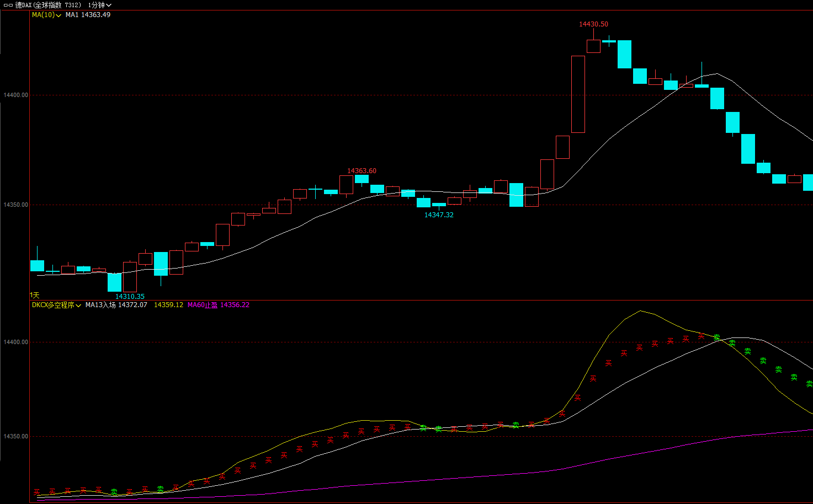Image resolution: width=813 pixels, height=504 pixels.
Task: Click the MA13入场 14372.07 label
Action: (x=116, y=305)
